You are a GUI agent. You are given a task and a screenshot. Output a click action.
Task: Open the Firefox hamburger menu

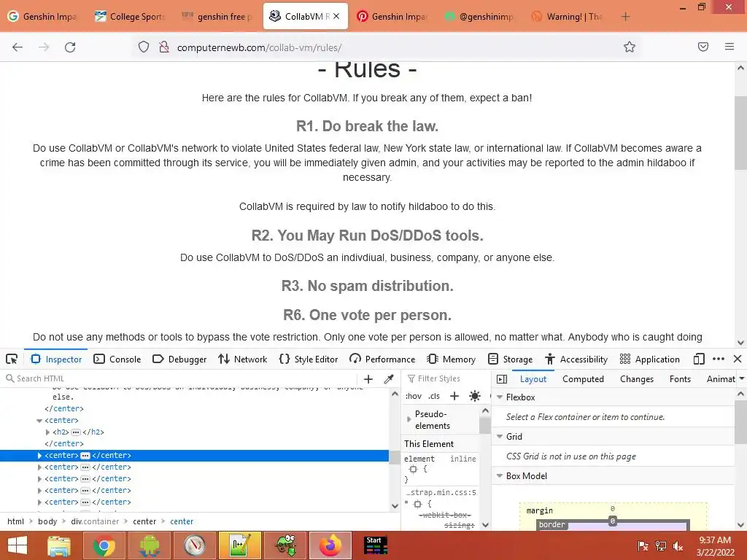(729, 47)
